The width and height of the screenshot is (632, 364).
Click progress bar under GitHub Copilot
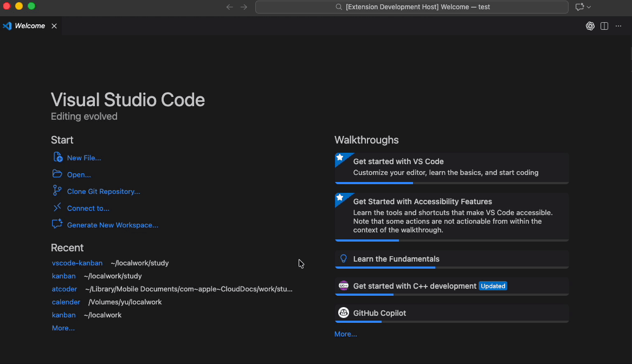452,321
